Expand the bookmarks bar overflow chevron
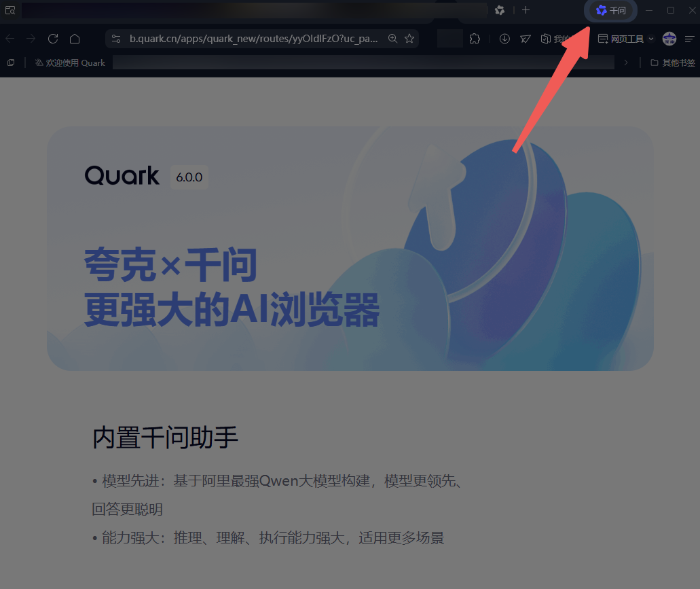700x589 pixels. click(626, 62)
